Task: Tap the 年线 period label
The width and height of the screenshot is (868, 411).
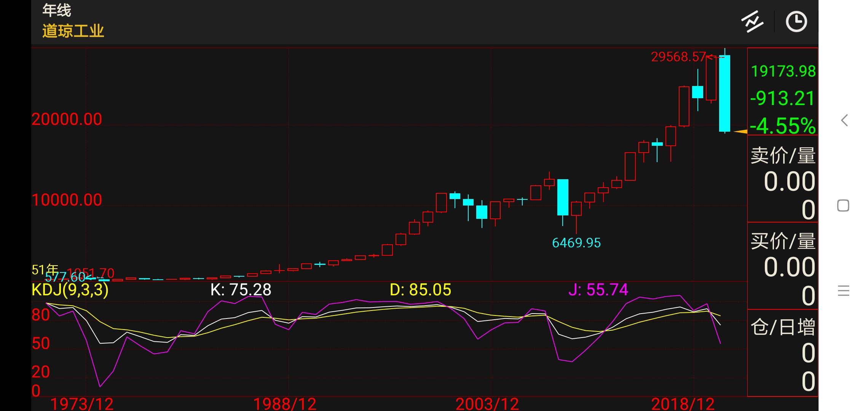Action: click(x=56, y=10)
